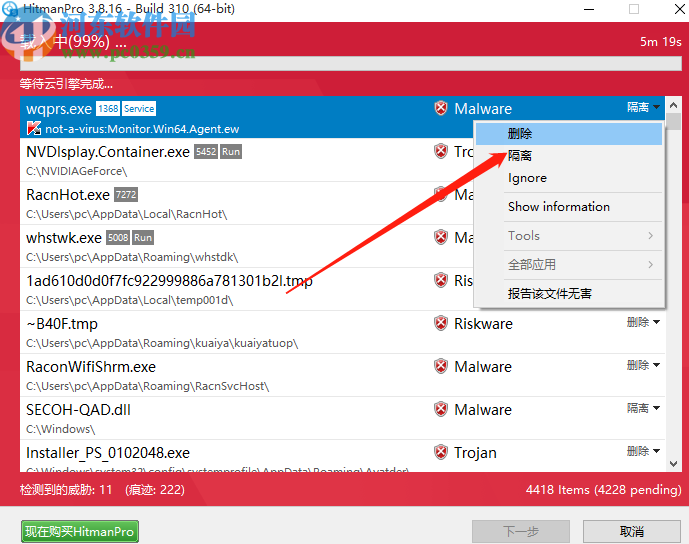
Task: Choose 报告该文件无害 in the context menu
Action: click(x=569, y=294)
